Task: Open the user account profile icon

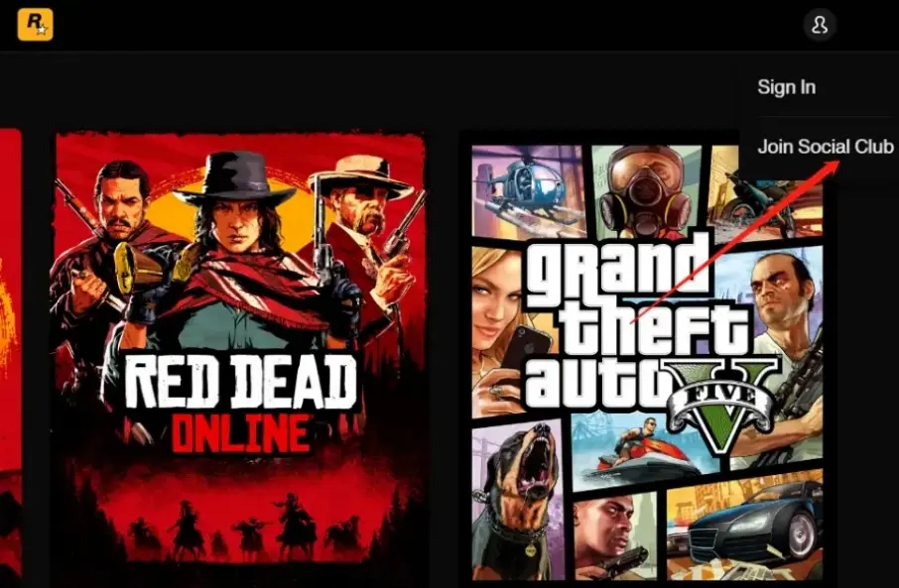Action: 820,25
